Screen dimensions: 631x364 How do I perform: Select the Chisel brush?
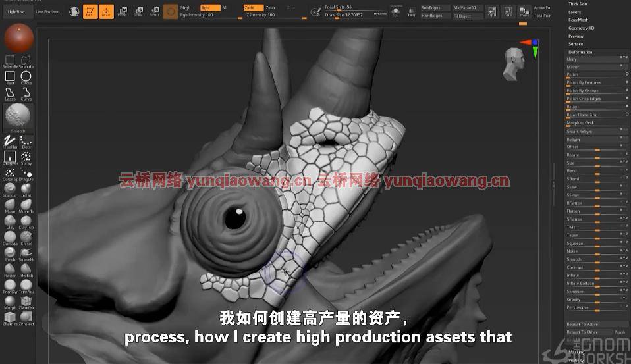point(26,238)
